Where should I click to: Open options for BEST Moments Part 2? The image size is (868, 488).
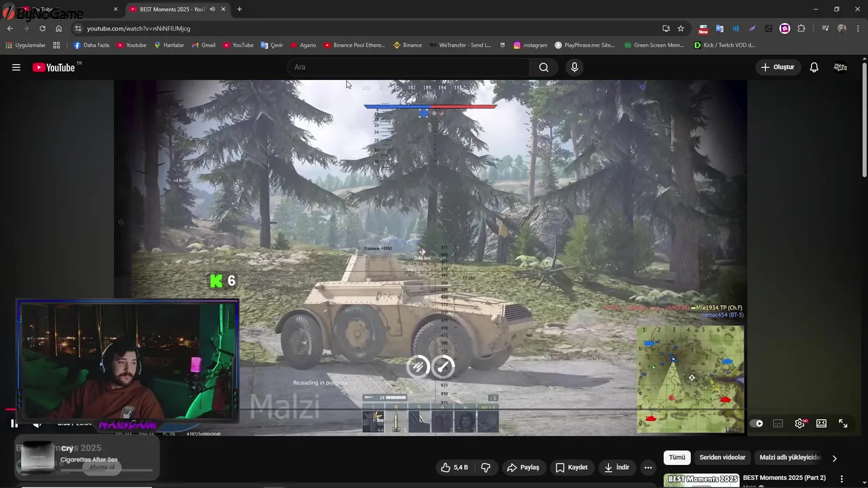842,479
